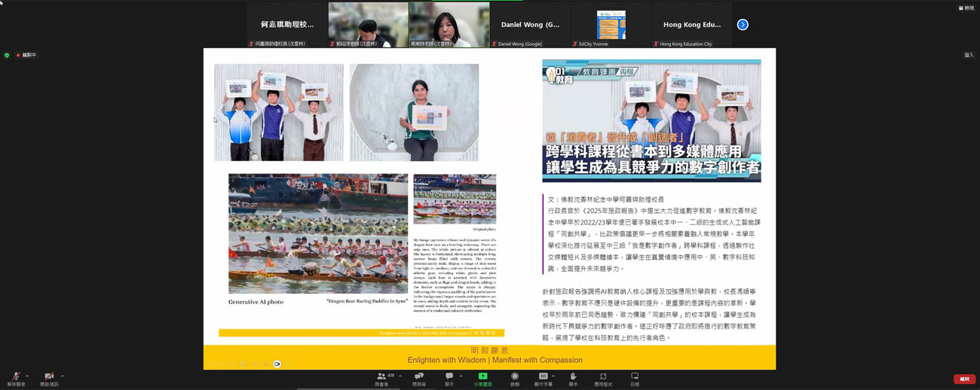
Task: Click the red Leave meeting button
Action: click(x=964, y=379)
